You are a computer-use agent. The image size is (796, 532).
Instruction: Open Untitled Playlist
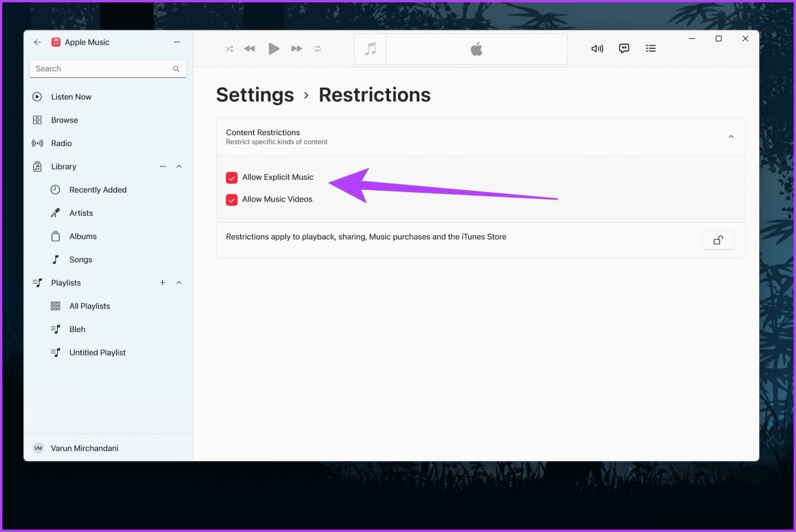tap(108, 353)
